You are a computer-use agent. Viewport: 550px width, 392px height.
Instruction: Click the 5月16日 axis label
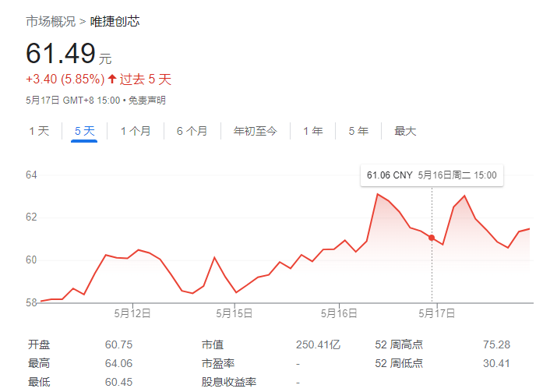click(x=339, y=313)
